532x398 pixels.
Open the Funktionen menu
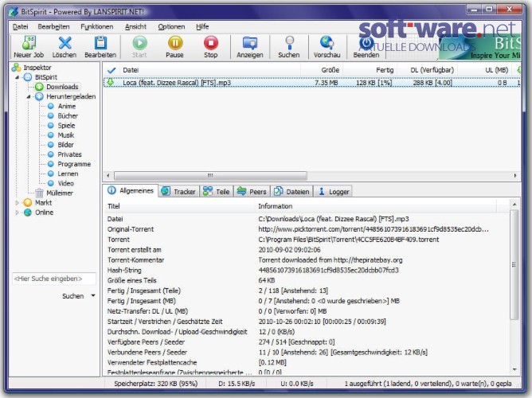click(x=96, y=26)
